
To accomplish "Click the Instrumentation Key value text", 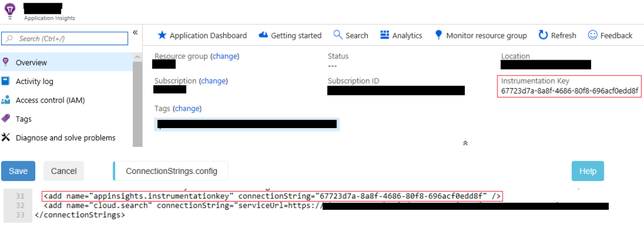I will (x=570, y=90).
